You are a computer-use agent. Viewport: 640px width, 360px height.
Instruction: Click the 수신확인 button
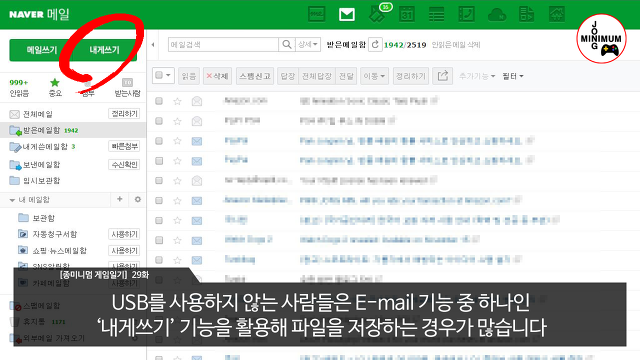click(124, 164)
